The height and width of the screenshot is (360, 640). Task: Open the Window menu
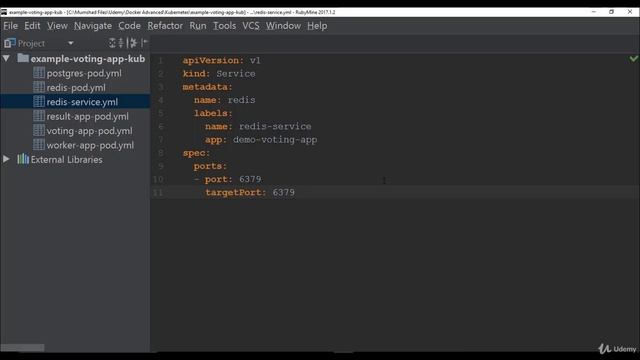click(x=283, y=26)
